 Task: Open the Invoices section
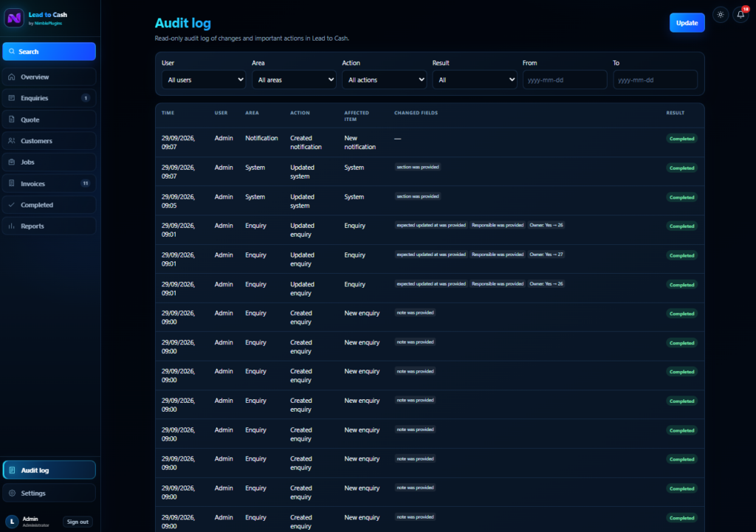point(49,184)
